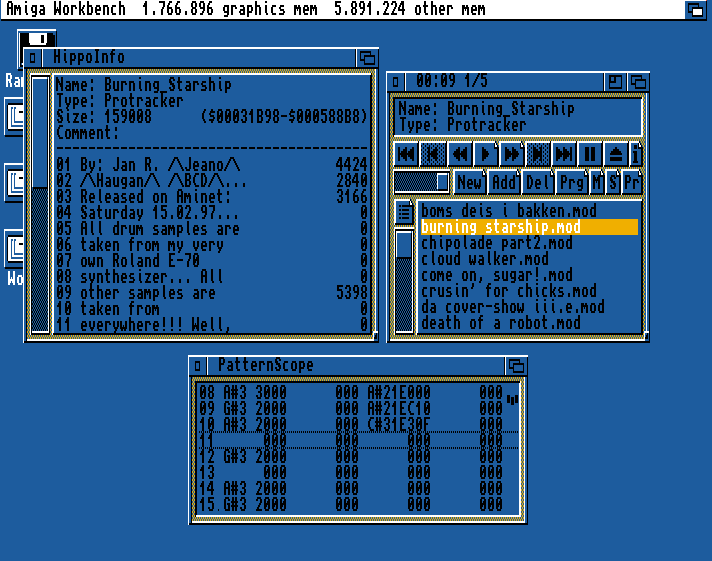Click the New button to clear the list

469,182
